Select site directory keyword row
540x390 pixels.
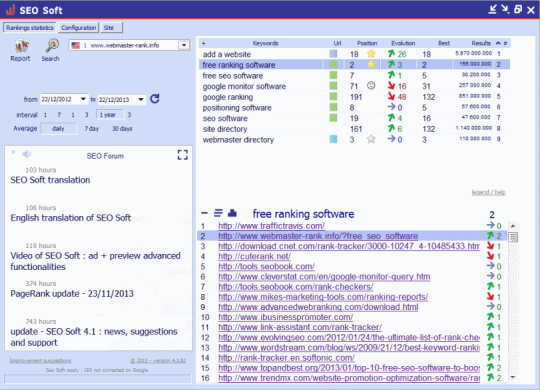click(354, 129)
